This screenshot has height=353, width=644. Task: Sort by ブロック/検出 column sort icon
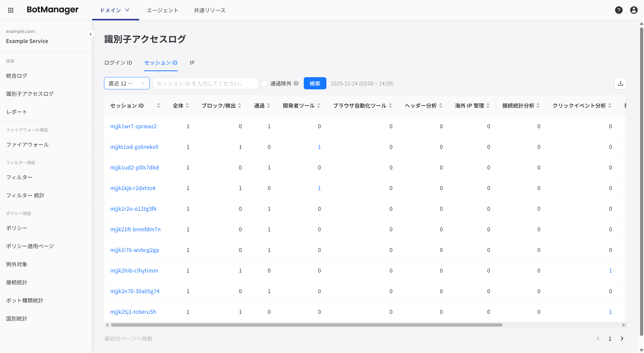(240, 106)
